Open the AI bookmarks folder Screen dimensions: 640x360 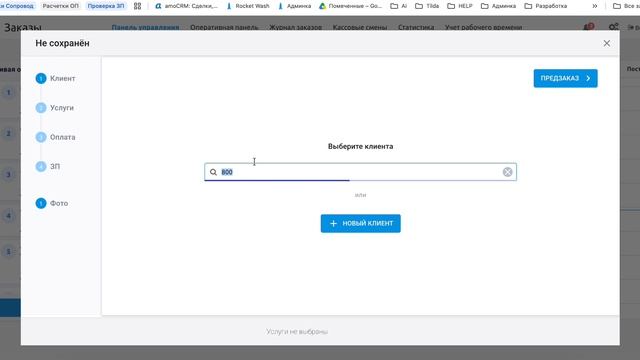pos(399,6)
